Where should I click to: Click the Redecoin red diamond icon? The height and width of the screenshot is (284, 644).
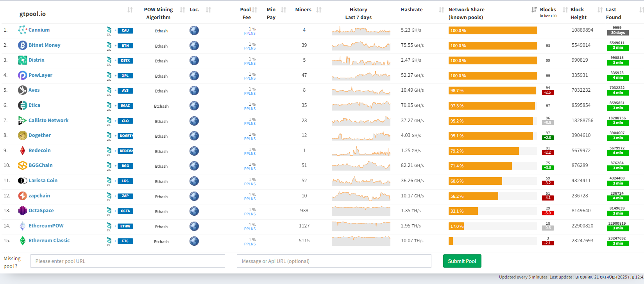(22, 151)
